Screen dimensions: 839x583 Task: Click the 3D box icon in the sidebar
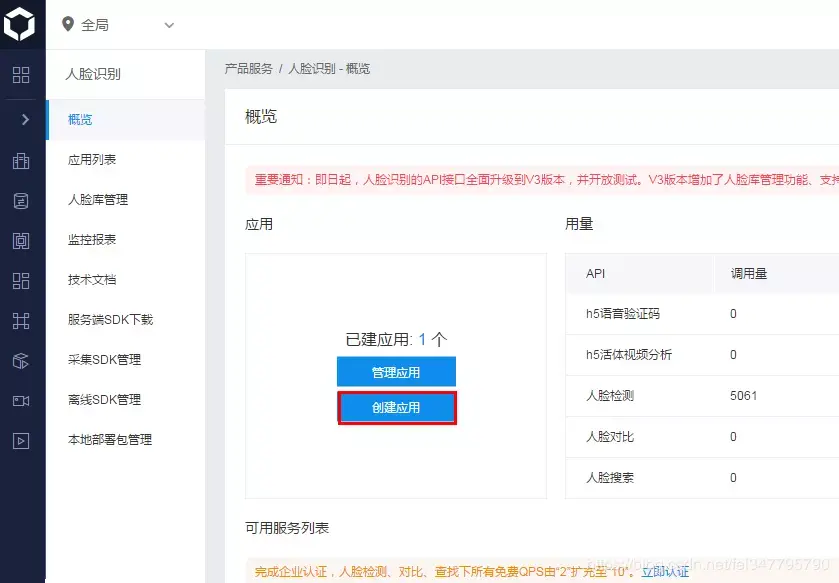click(21, 361)
